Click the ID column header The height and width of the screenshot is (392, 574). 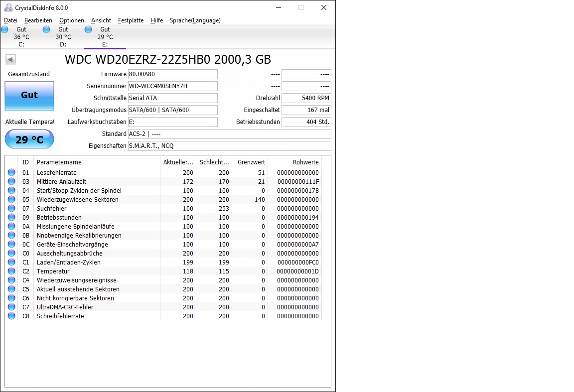(x=25, y=162)
